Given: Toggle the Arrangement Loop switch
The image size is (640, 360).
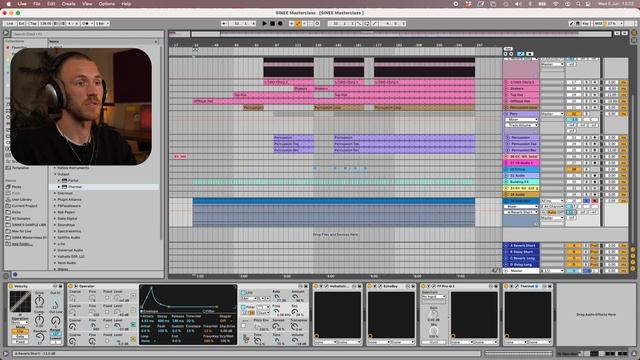Looking at the screenshot, I should [366, 24].
